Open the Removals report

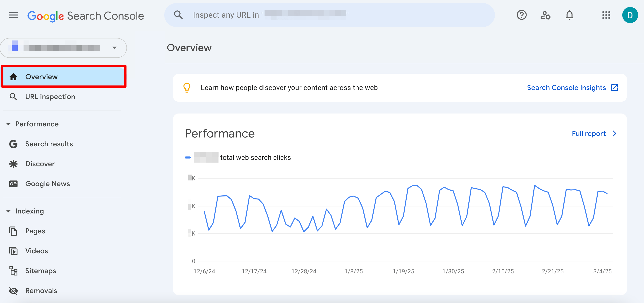click(41, 291)
